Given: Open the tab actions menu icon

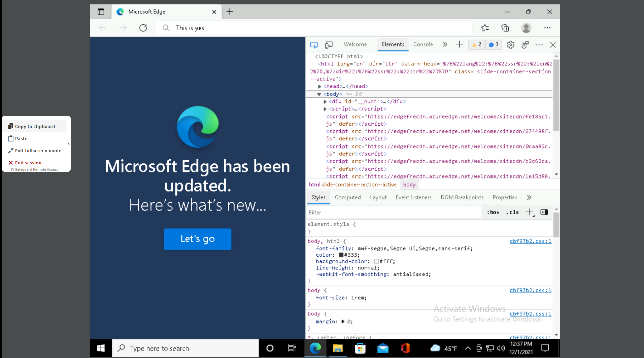Looking at the screenshot, I should point(101,12).
